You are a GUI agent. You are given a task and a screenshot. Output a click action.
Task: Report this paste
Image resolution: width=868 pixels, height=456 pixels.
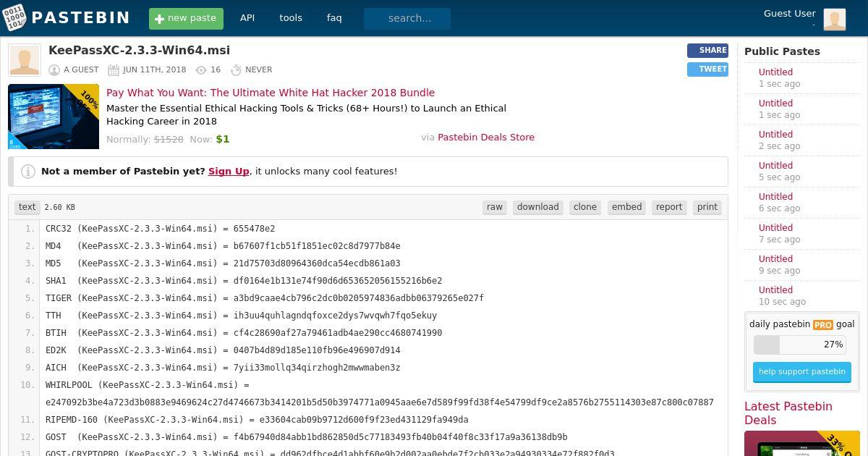click(669, 207)
